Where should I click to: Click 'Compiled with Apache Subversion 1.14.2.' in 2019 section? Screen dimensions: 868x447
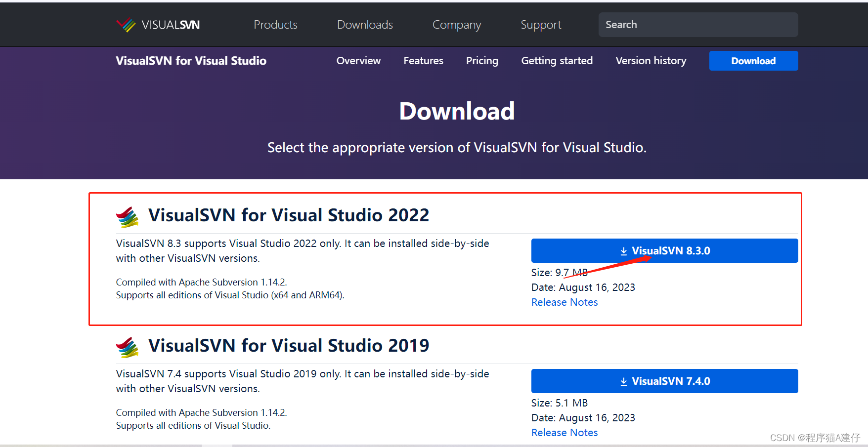coord(201,413)
